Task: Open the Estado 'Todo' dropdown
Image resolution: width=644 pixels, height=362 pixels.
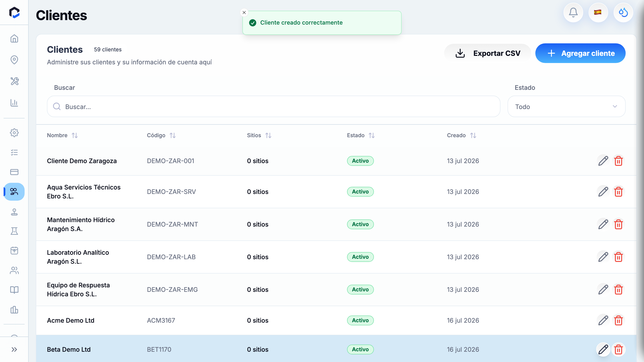Action: point(566,106)
